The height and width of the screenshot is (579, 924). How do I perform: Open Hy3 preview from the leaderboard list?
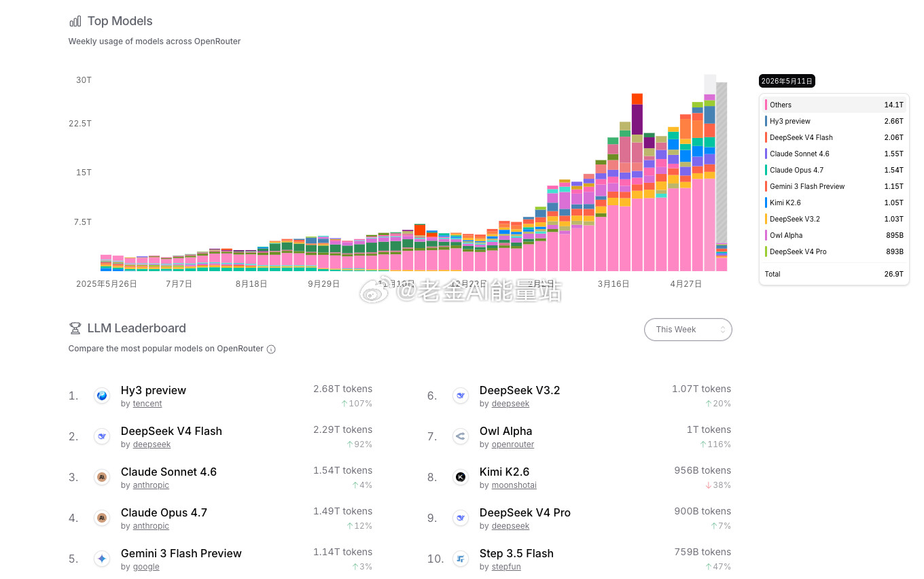154,390
